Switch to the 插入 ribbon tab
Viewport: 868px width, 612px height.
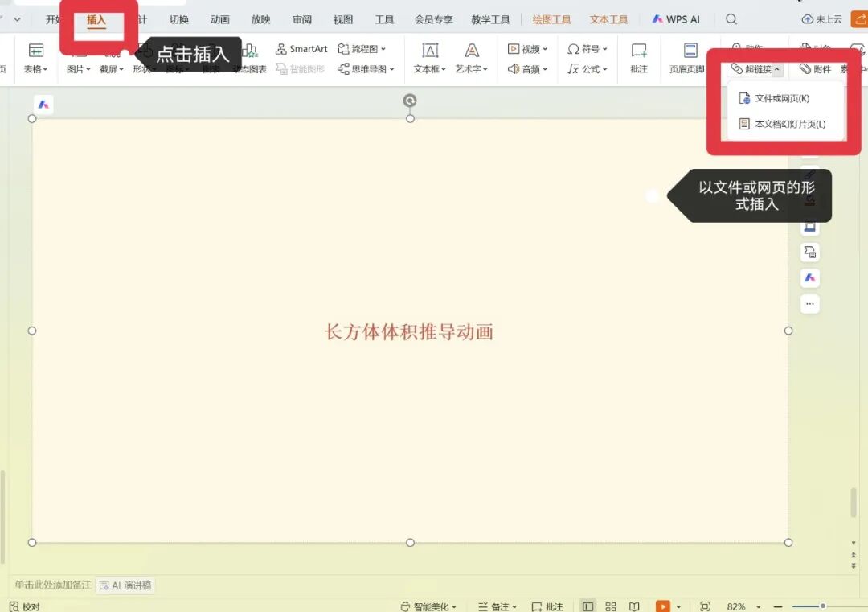[x=96, y=19]
